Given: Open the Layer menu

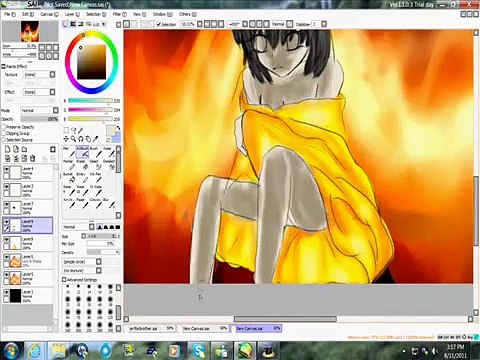Looking at the screenshot, I should 72,14.
